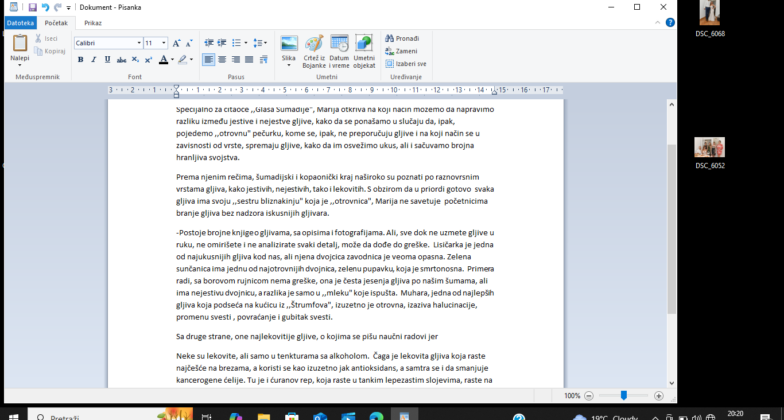Open the font size dropdown showing 11

click(x=163, y=43)
